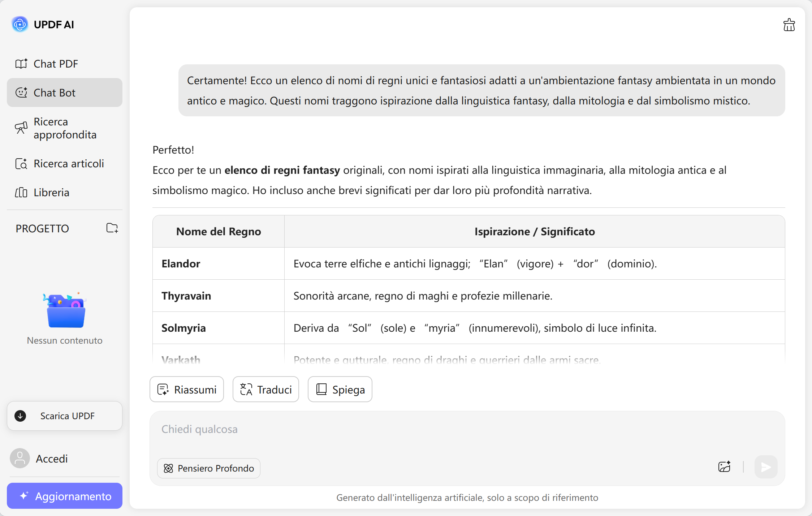The height and width of the screenshot is (516, 812).
Task: Open Ricerca approfondita section
Action: [64, 128]
